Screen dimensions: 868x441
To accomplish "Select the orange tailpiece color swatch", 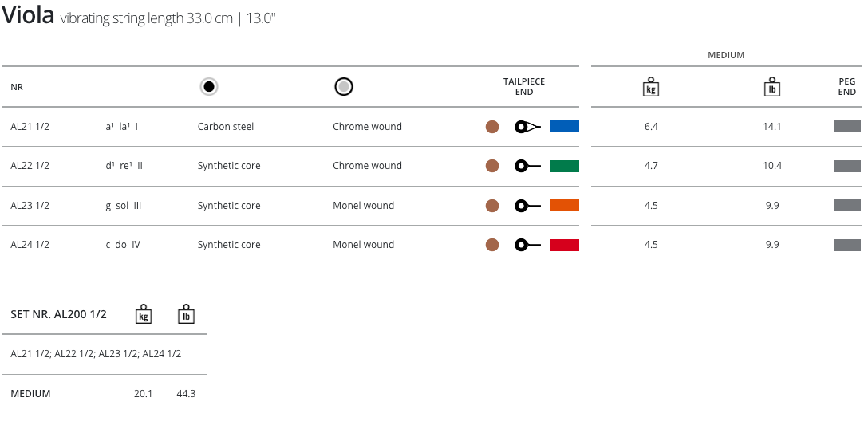I will click(x=565, y=206).
